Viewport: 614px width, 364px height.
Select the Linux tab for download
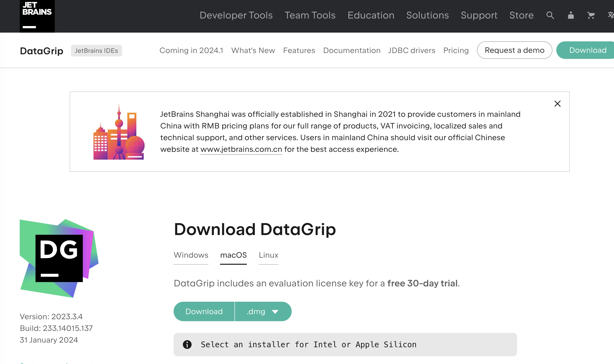pyautogui.click(x=268, y=255)
